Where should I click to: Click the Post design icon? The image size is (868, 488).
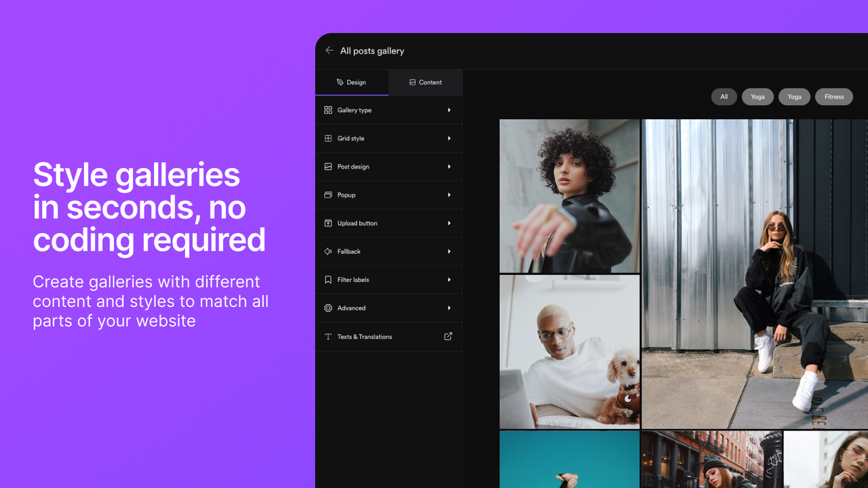329,166
